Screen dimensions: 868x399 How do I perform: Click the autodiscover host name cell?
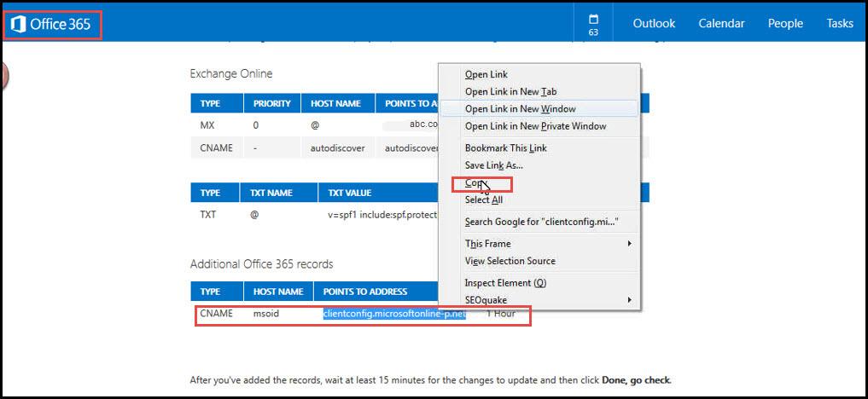[337, 148]
